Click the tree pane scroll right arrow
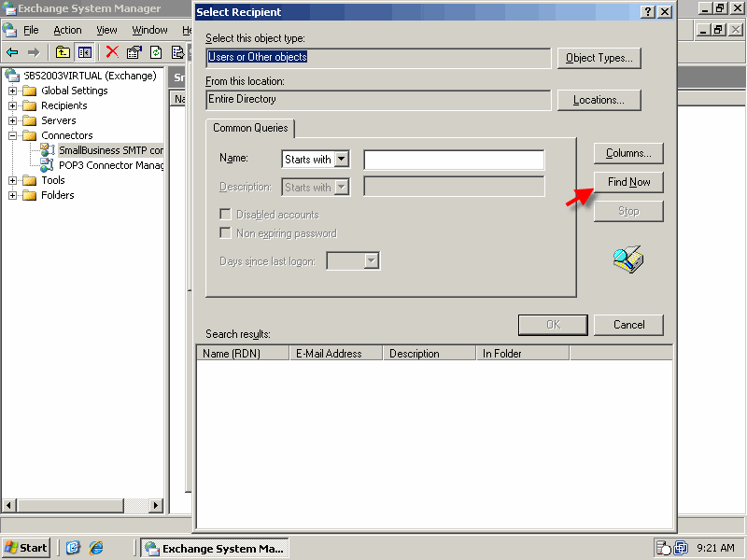Screen dimensions: 747x560 coord(155,505)
